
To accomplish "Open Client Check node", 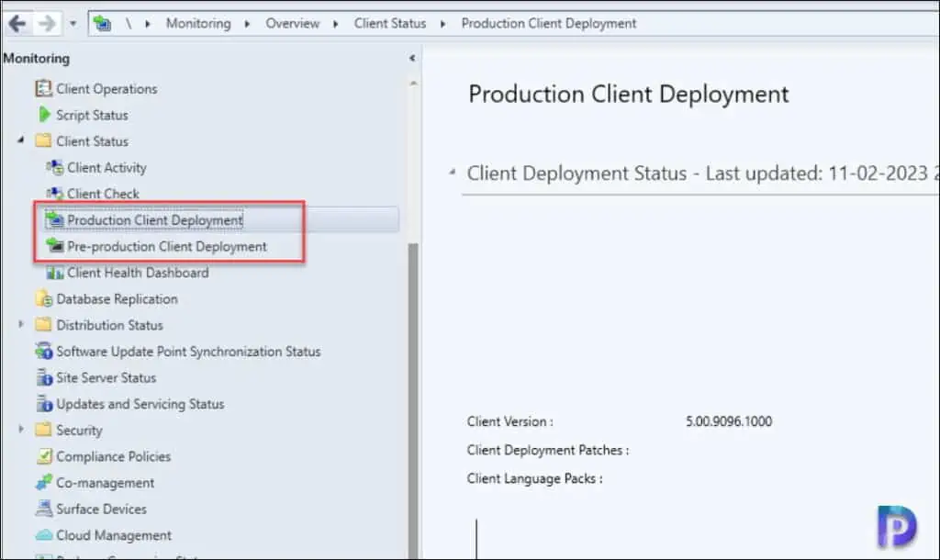I will (x=103, y=194).
